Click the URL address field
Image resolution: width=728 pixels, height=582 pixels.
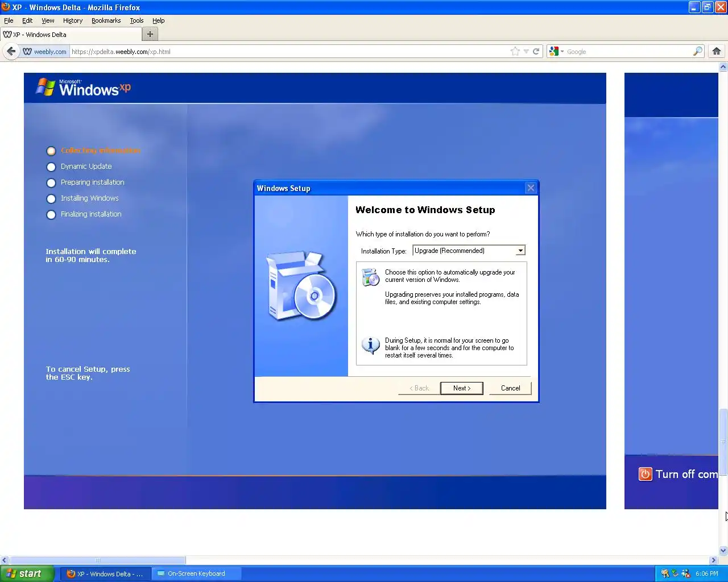pyautogui.click(x=290, y=51)
